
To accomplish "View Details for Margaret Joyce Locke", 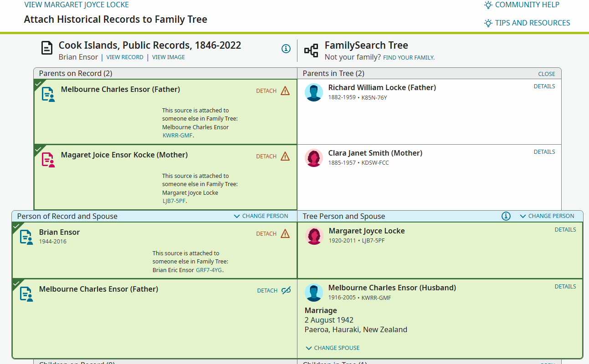I will click(565, 230).
